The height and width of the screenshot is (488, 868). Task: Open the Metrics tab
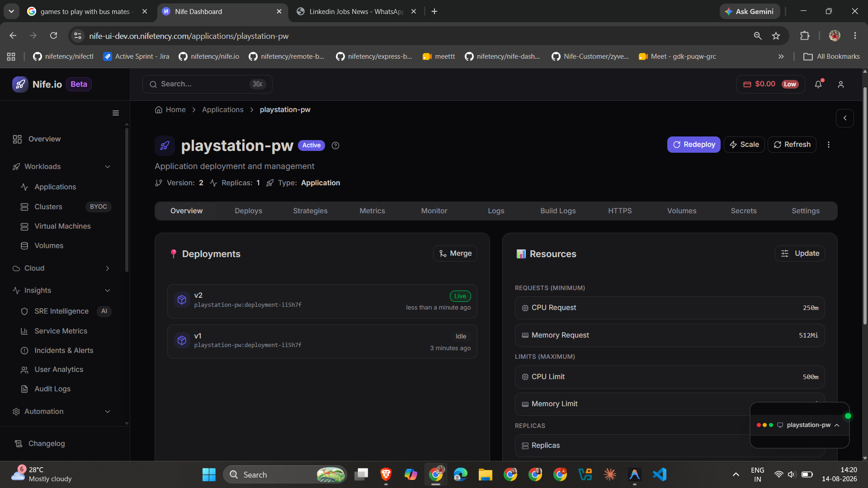click(372, 211)
